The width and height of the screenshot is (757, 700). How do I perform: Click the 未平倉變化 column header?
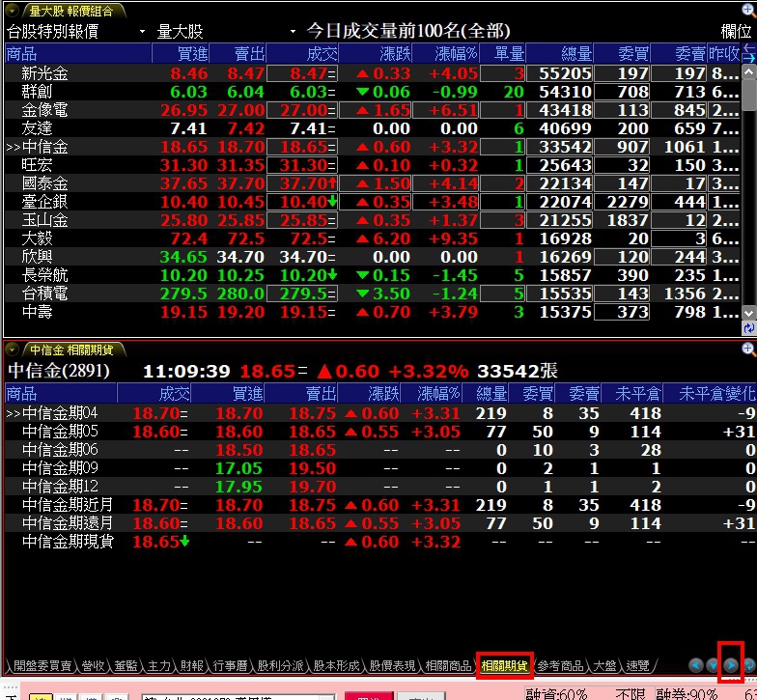[x=710, y=394]
